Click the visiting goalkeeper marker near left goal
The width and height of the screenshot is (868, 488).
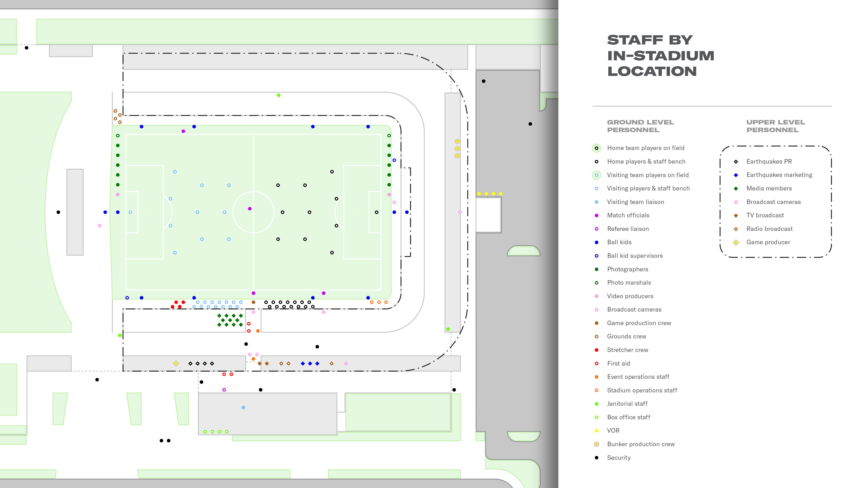130,212
